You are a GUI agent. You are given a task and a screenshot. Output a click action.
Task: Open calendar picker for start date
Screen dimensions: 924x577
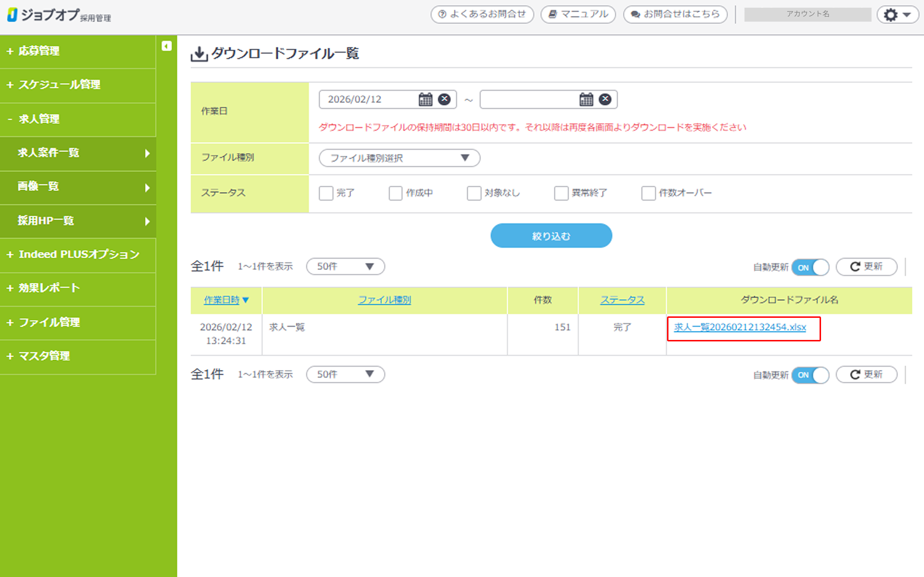pyautogui.click(x=425, y=99)
